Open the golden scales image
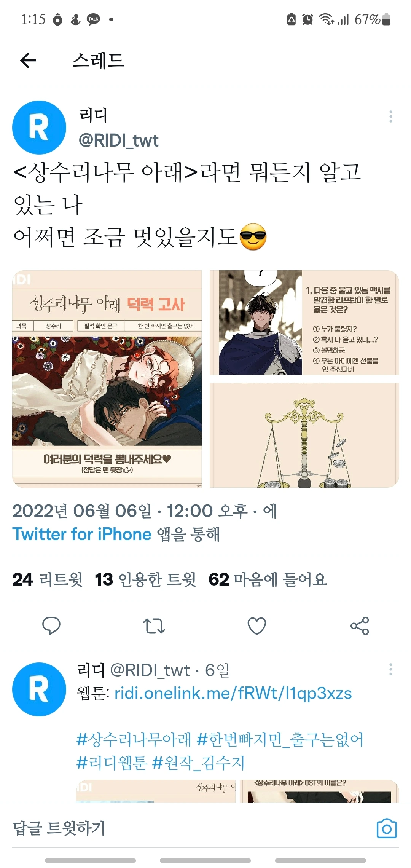 (x=304, y=435)
